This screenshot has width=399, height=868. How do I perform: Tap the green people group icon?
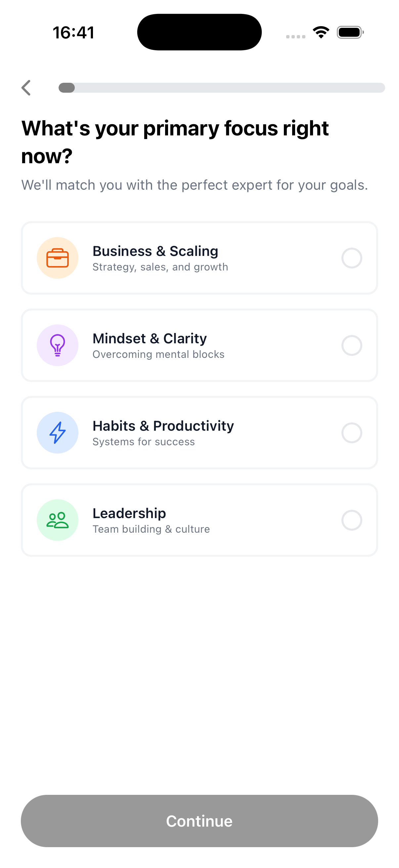point(58,520)
